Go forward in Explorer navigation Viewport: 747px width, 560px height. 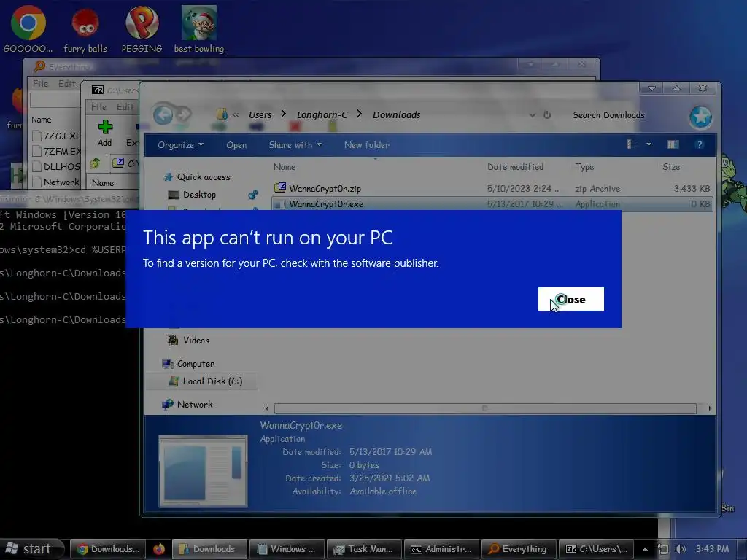click(x=184, y=114)
